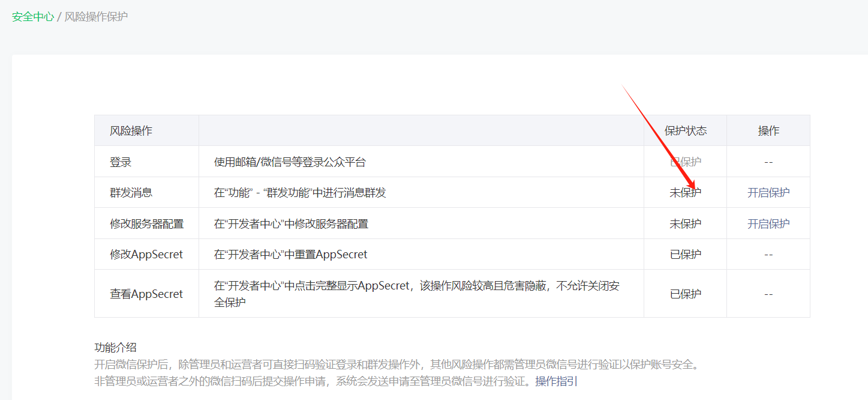Click the 操作 column header

[768, 131]
